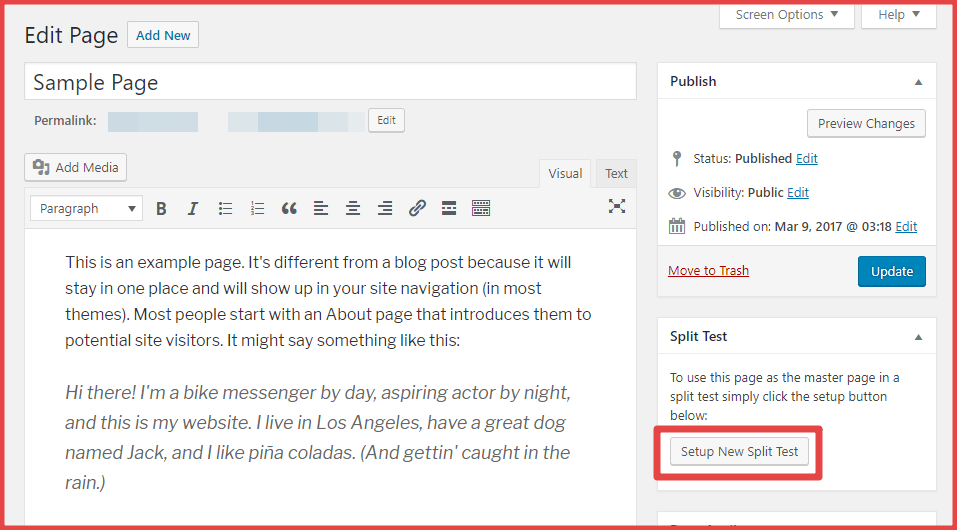Open the Help dropdown

[899, 15]
